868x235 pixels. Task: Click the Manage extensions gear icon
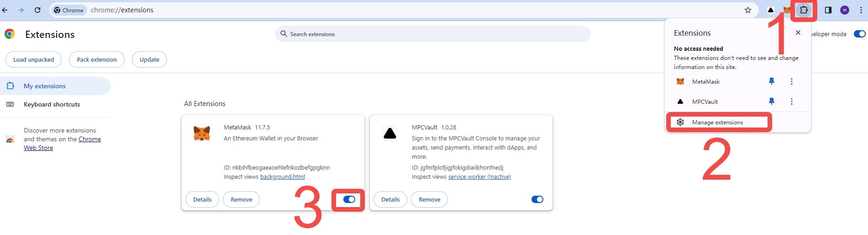pos(680,122)
